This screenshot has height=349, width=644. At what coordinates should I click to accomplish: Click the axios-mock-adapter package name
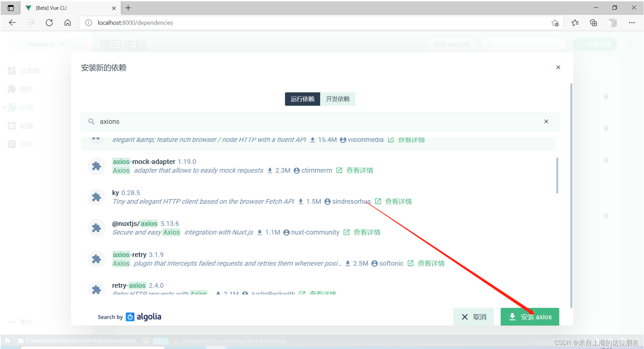(x=144, y=162)
